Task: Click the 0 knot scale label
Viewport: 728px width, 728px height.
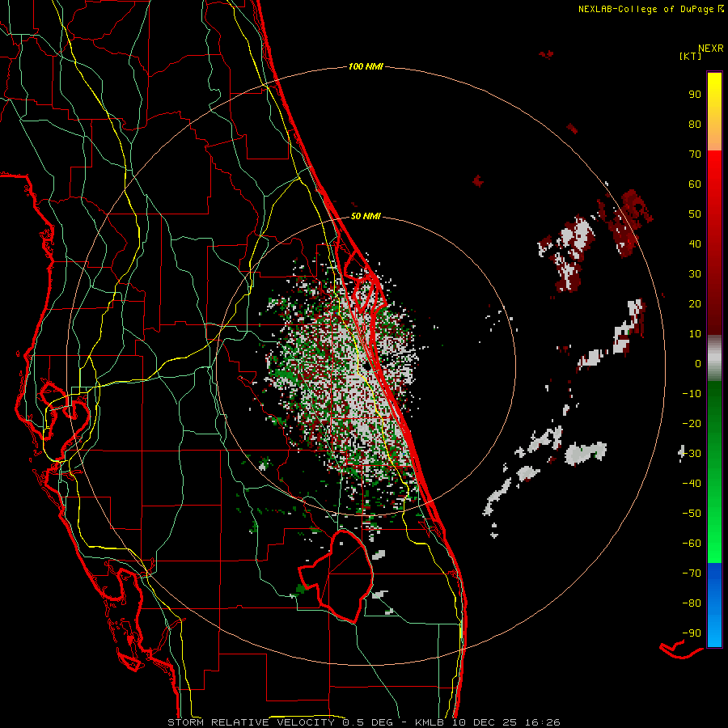Action: point(698,364)
